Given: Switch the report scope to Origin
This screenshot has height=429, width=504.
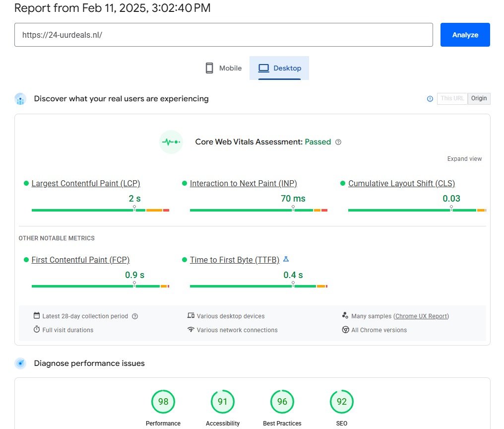Looking at the screenshot, I should (478, 98).
